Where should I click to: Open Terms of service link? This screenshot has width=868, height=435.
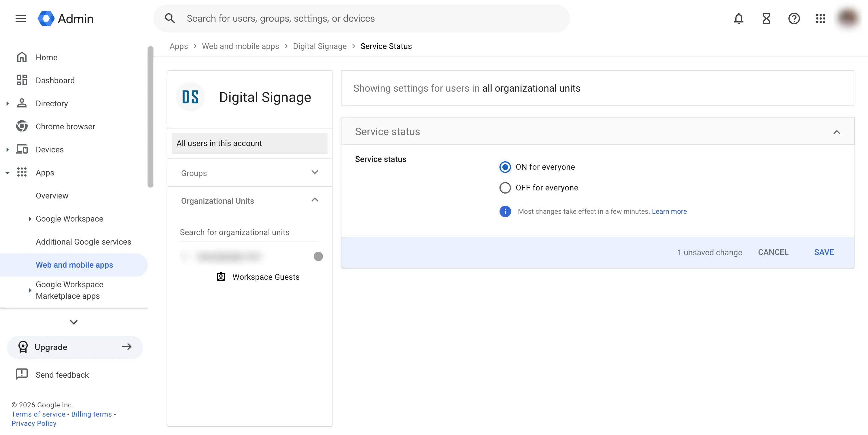pos(38,414)
